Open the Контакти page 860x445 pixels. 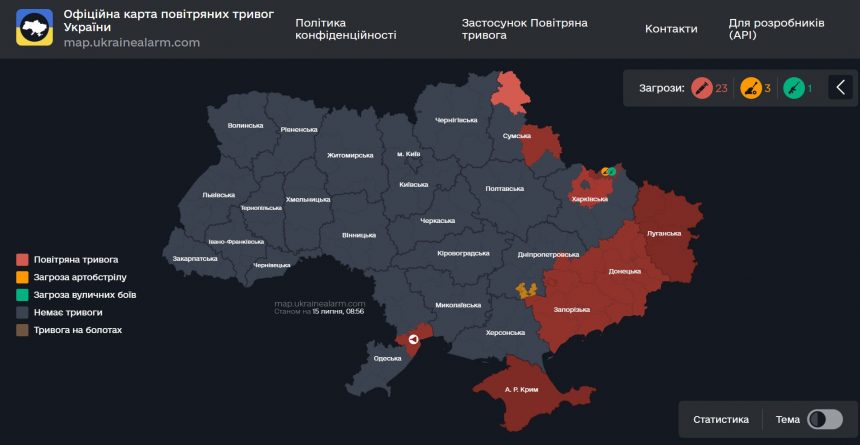point(671,29)
